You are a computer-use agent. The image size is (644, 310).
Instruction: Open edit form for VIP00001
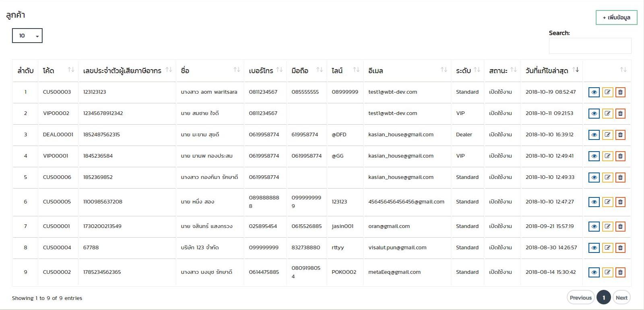click(607, 156)
